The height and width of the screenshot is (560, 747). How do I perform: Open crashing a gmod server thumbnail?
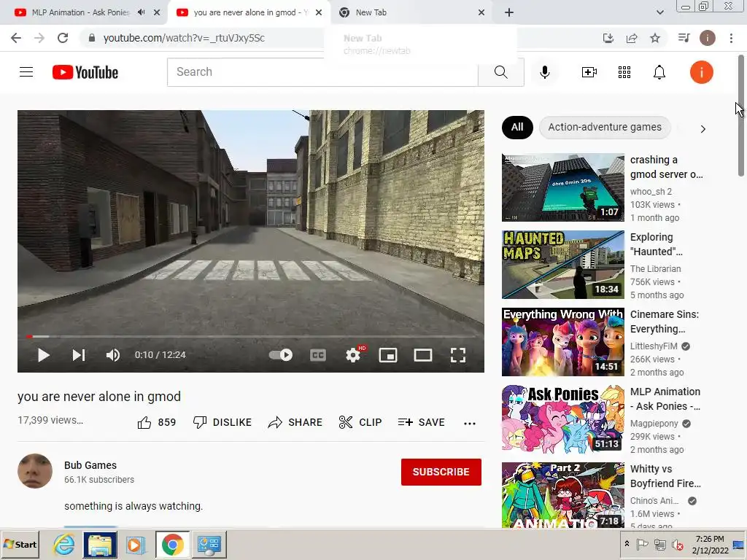(562, 187)
